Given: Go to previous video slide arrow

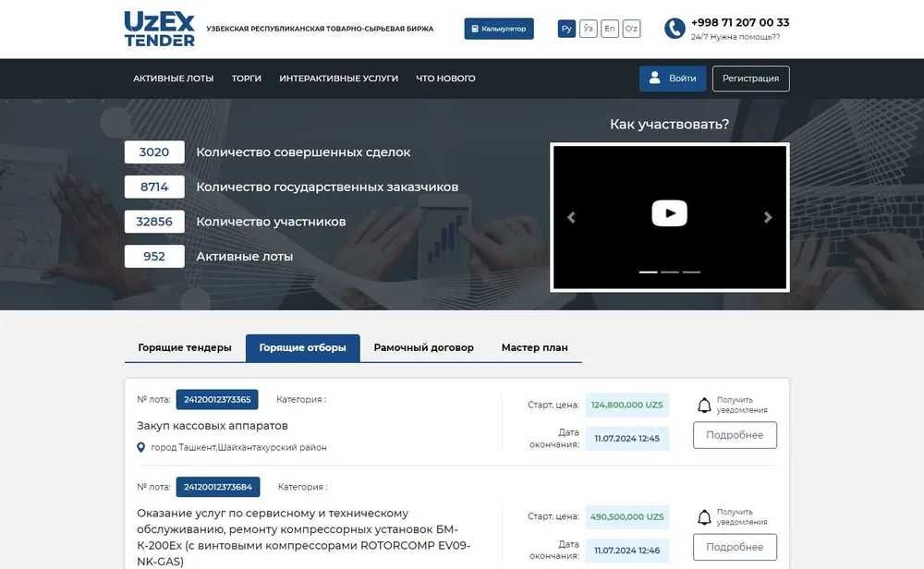Looking at the screenshot, I should coord(571,217).
